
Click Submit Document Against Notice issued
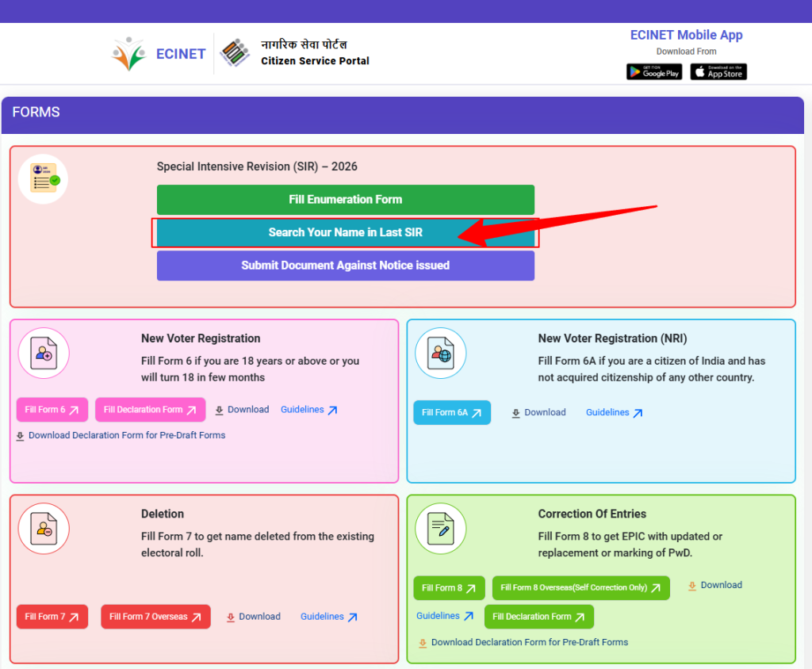346,266
